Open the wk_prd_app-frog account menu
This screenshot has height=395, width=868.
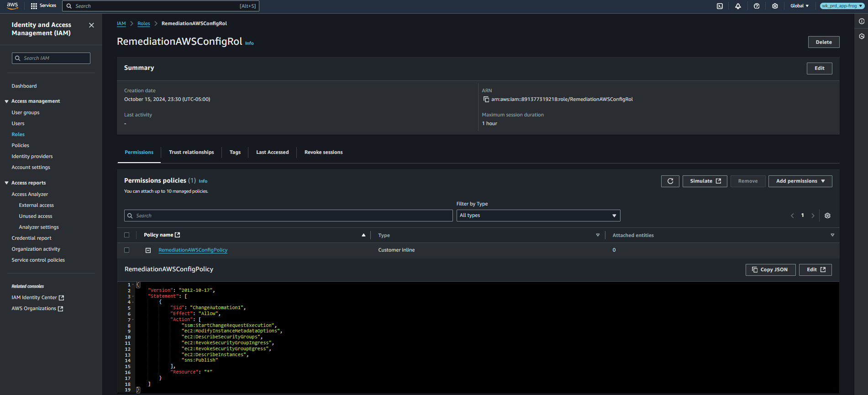[x=842, y=6]
